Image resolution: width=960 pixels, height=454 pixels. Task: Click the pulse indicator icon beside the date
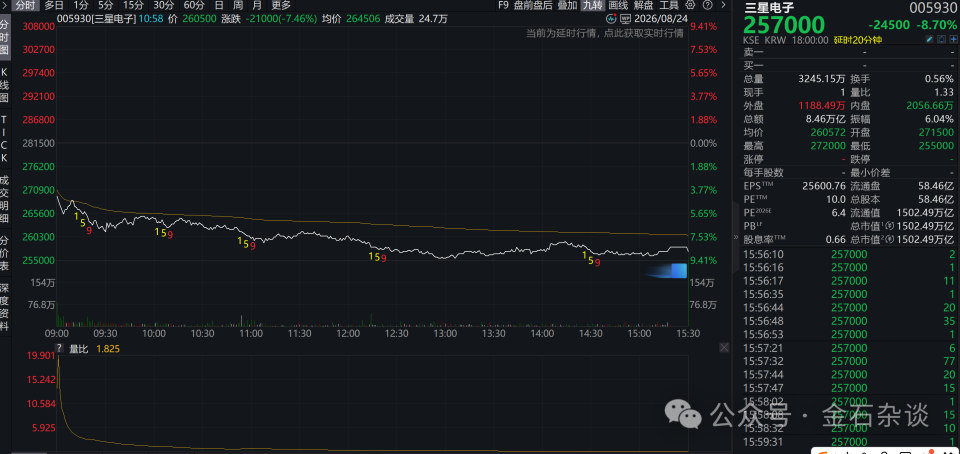coord(611,18)
